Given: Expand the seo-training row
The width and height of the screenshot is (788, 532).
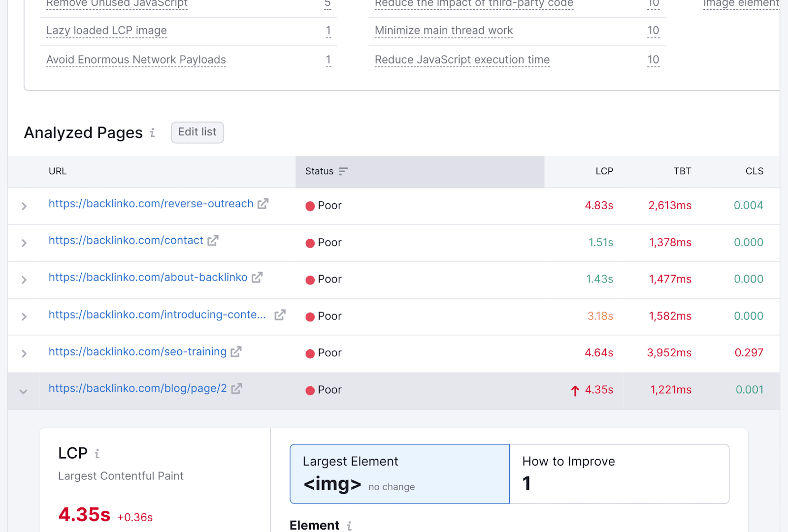Looking at the screenshot, I should point(24,354).
